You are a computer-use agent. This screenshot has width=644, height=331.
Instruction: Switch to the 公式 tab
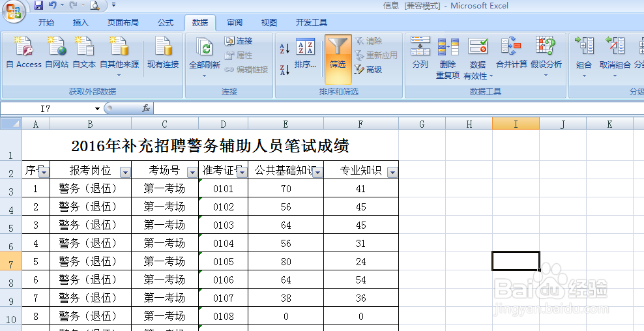(x=166, y=23)
